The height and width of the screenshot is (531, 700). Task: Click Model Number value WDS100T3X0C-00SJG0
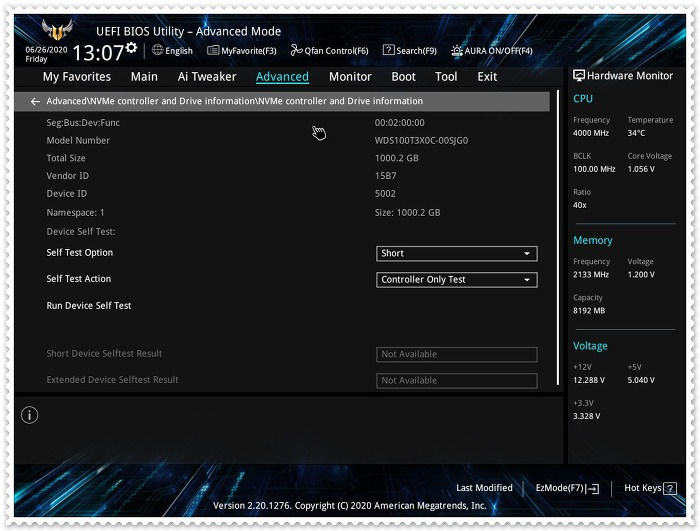pos(421,141)
